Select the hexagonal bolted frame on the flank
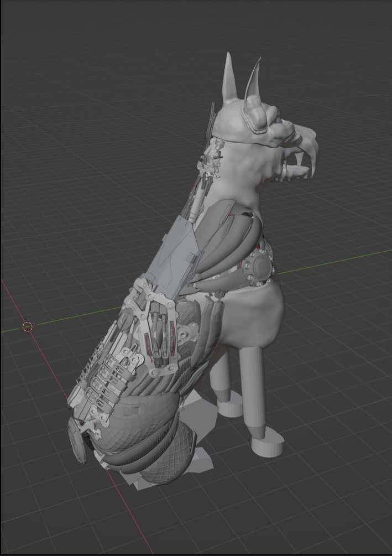Viewport: 392px width, 556px height. [158, 334]
